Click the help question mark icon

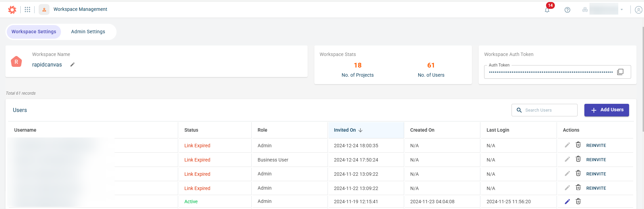point(567,10)
